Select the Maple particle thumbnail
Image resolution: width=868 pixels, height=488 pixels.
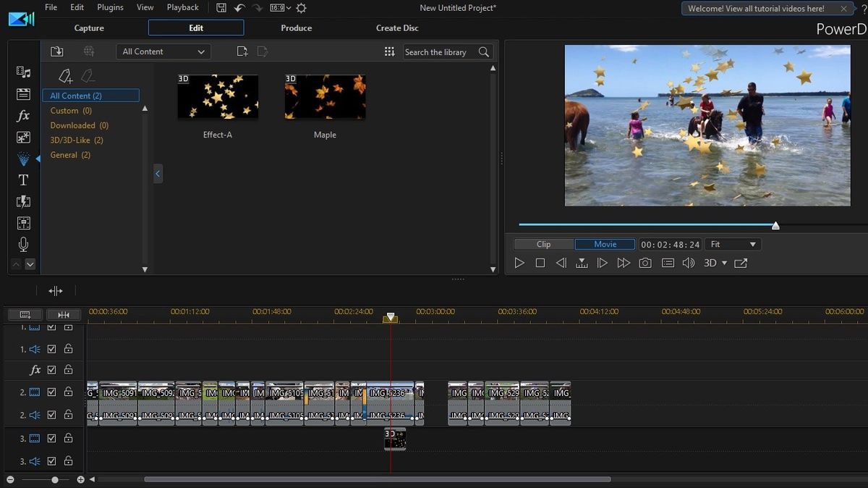pos(325,98)
